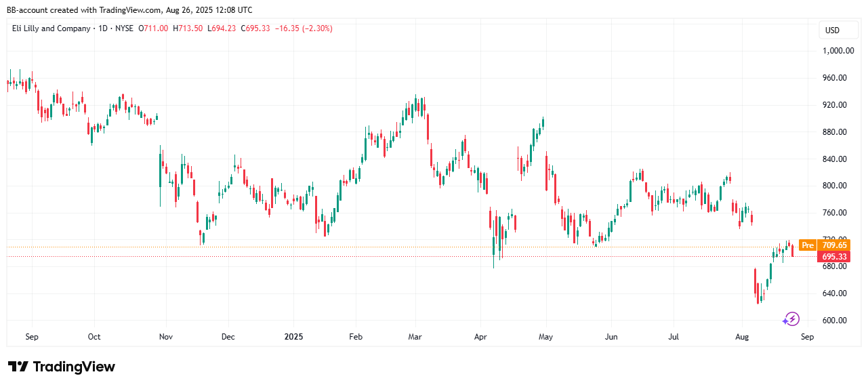Click the 600.00 price axis label

pyautogui.click(x=835, y=321)
